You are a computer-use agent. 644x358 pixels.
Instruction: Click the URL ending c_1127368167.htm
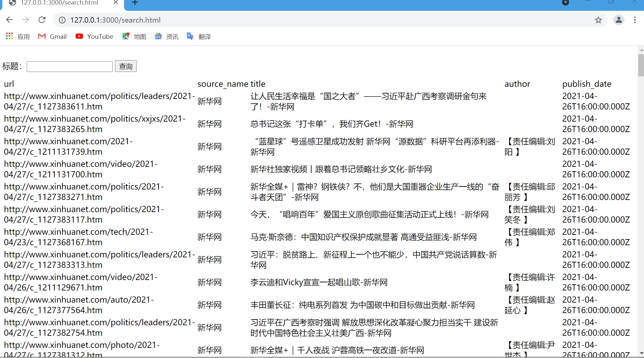tap(79, 237)
